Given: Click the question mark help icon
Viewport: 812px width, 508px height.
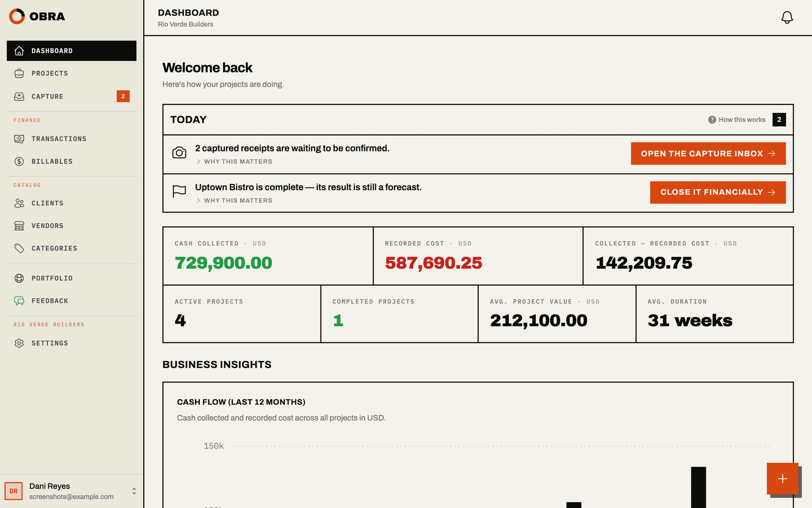Looking at the screenshot, I should (x=712, y=120).
